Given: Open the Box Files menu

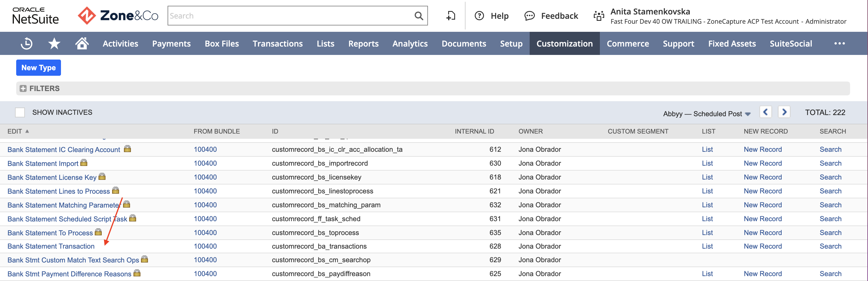Looking at the screenshot, I should [222, 43].
